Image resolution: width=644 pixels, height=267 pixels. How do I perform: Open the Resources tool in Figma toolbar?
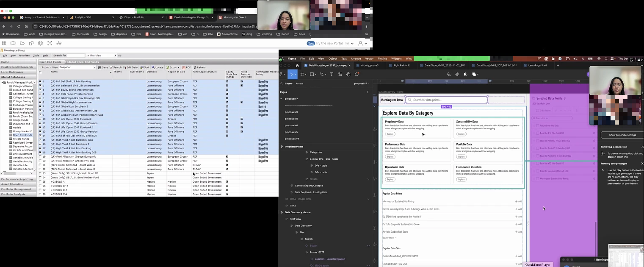[x=340, y=74]
